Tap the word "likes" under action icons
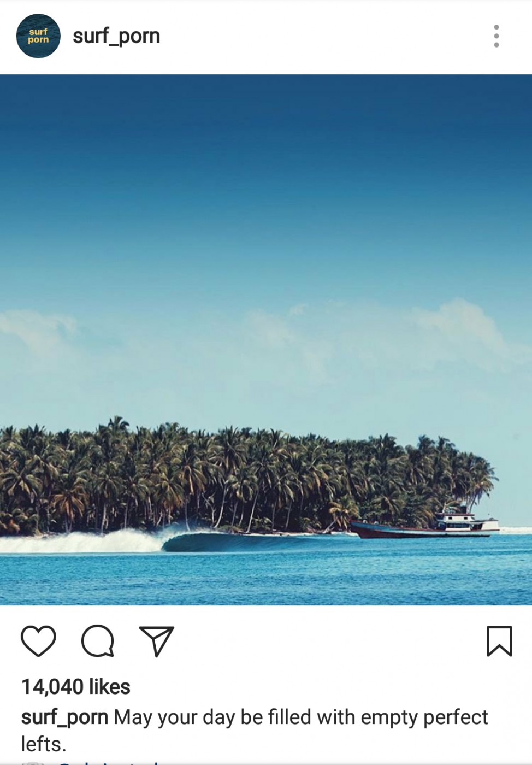Screen dimensions: 532x765 (110, 687)
